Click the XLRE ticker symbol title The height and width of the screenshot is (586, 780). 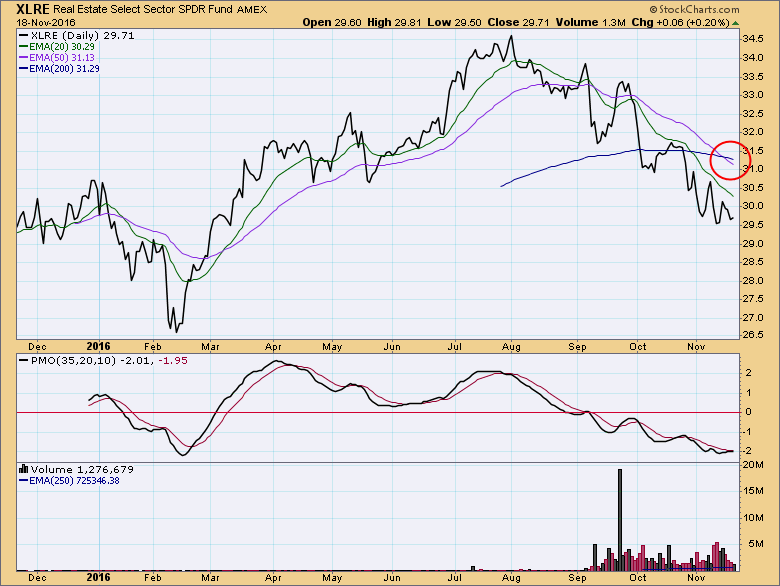point(33,9)
